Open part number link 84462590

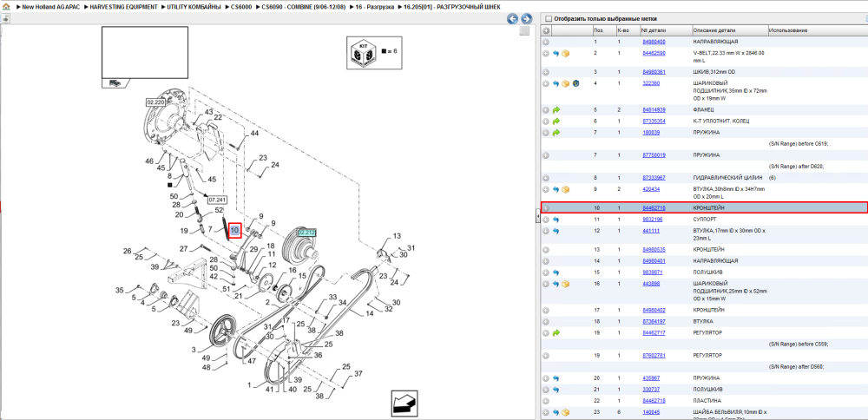tap(654, 53)
